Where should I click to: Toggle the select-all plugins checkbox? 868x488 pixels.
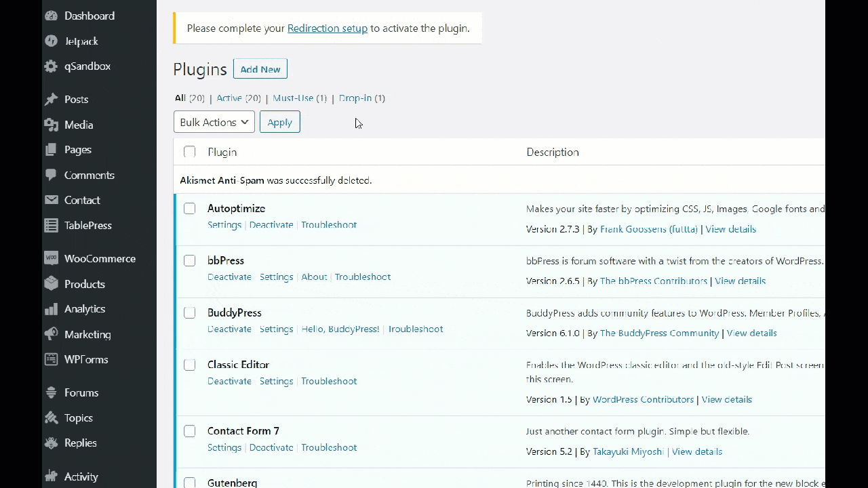(190, 152)
